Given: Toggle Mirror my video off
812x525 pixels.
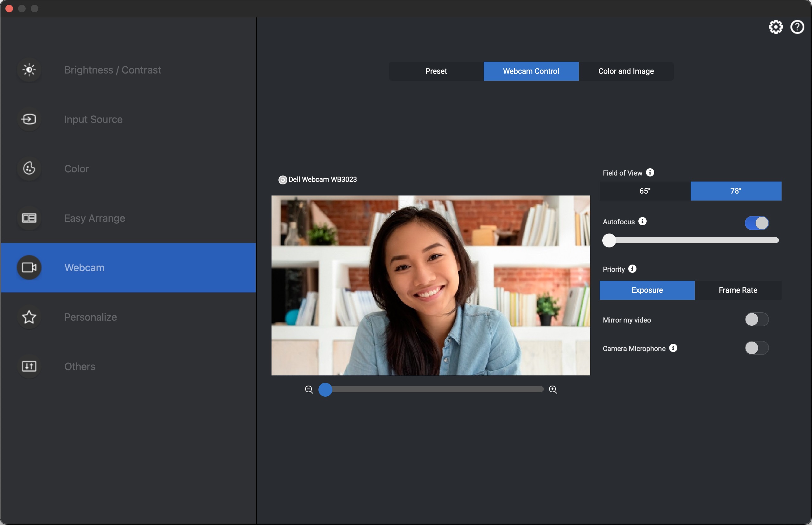Looking at the screenshot, I should 756,319.
